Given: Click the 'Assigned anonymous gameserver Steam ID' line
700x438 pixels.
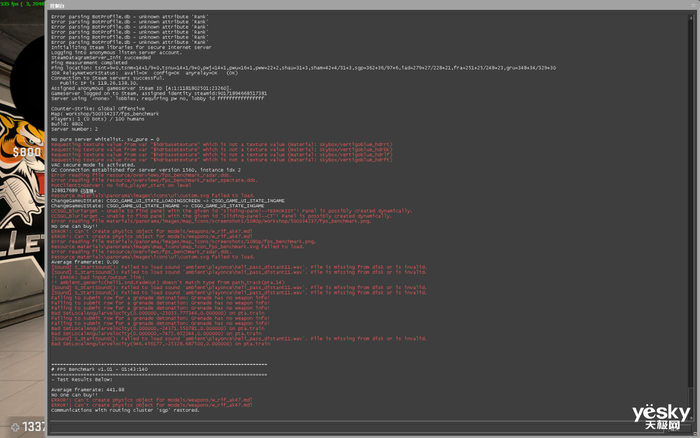Looking at the screenshot, I should tap(141, 88).
